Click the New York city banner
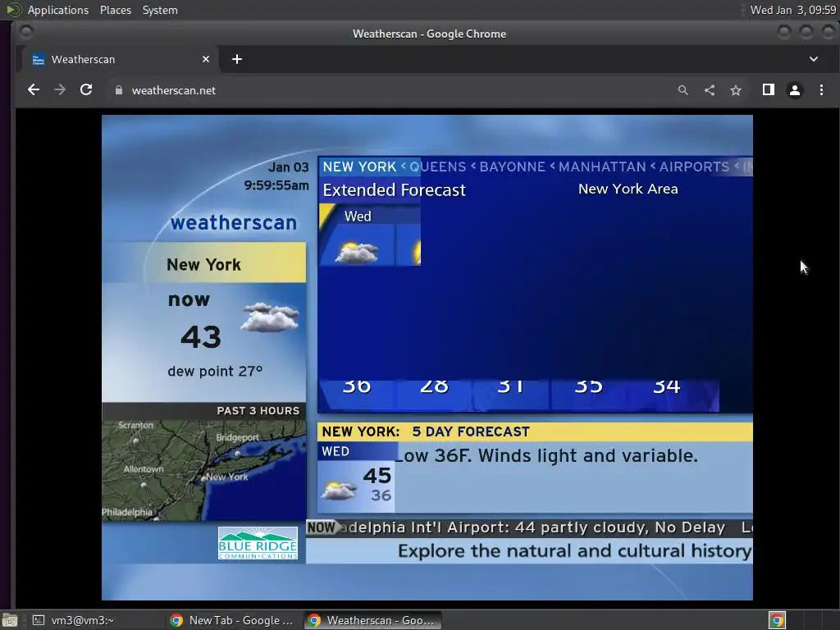The image size is (840, 630). click(204, 262)
